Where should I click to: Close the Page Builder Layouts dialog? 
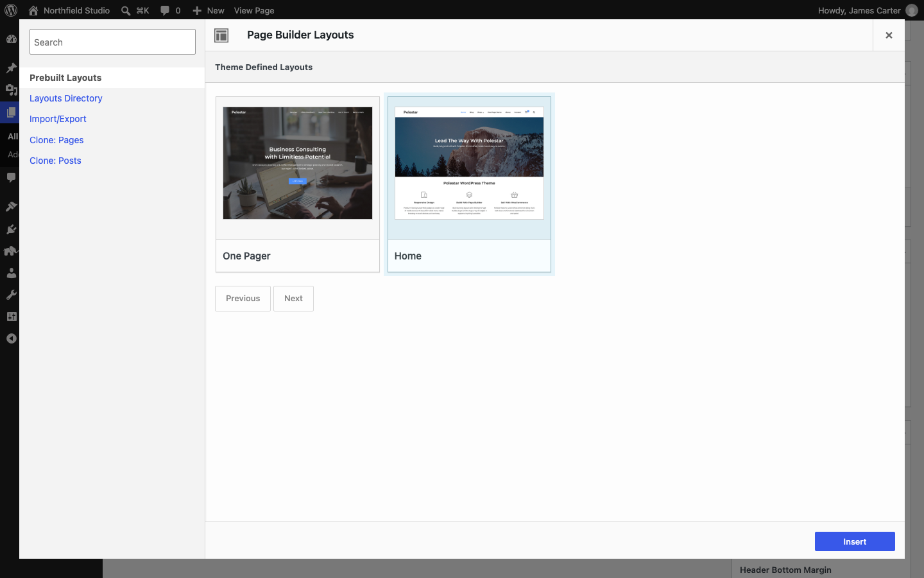coord(889,35)
